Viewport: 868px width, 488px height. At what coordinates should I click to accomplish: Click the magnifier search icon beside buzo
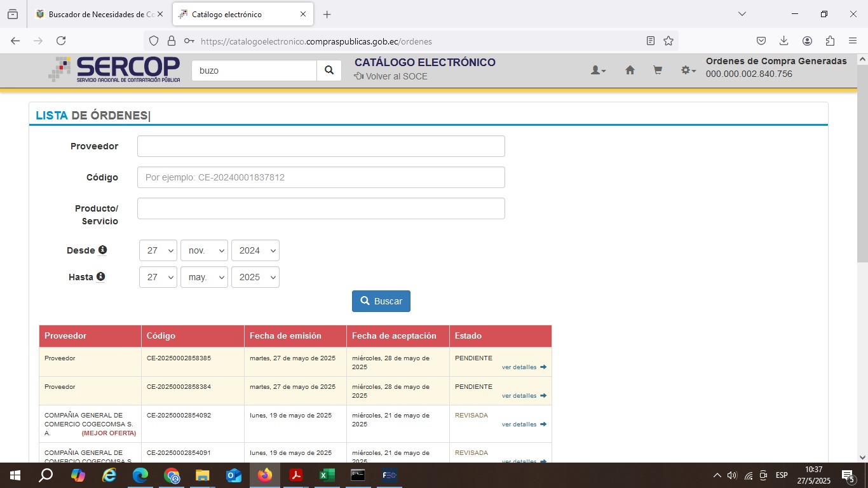[329, 71]
